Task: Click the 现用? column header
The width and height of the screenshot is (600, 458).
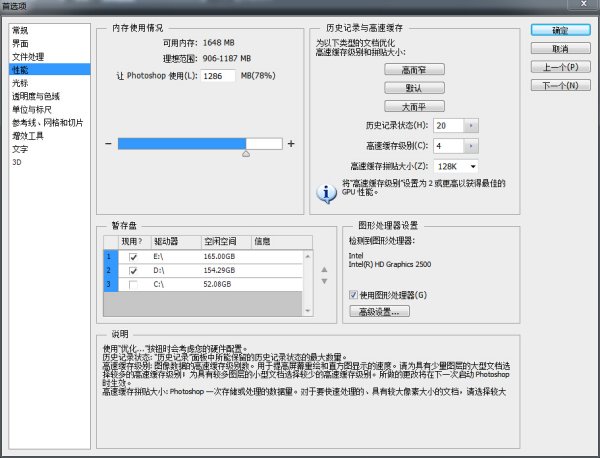Action: 135,242
